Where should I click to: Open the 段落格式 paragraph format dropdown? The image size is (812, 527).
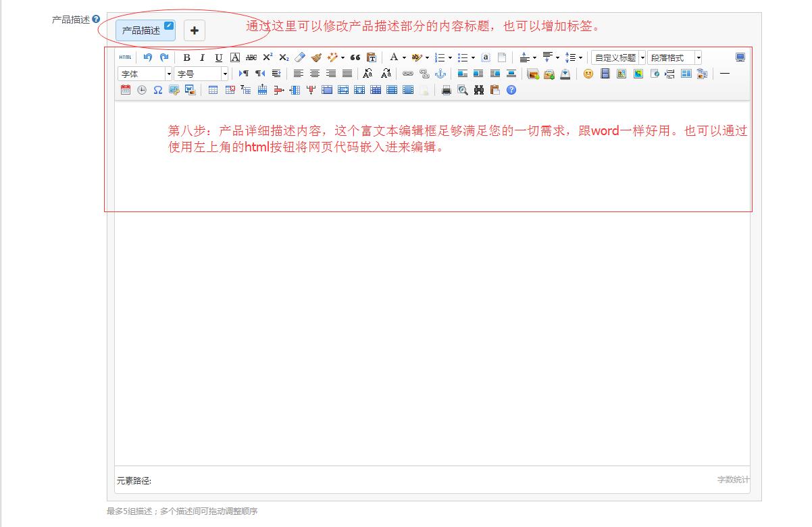pos(675,57)
